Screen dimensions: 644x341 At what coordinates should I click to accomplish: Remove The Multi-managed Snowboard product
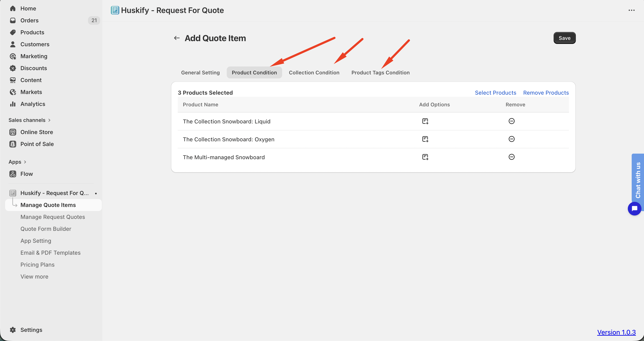click(511, 157)
